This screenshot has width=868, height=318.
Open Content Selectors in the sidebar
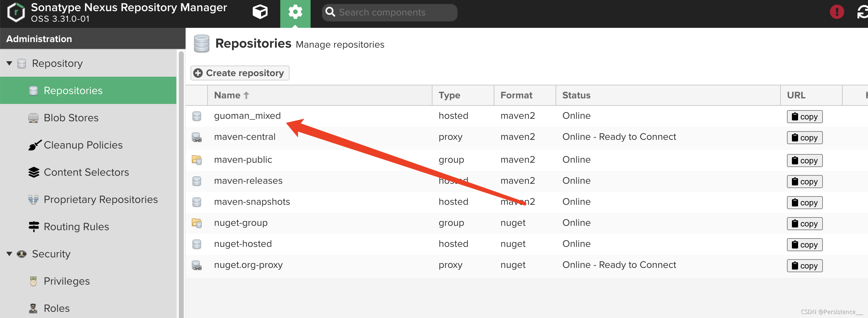(x=88, y=172)
